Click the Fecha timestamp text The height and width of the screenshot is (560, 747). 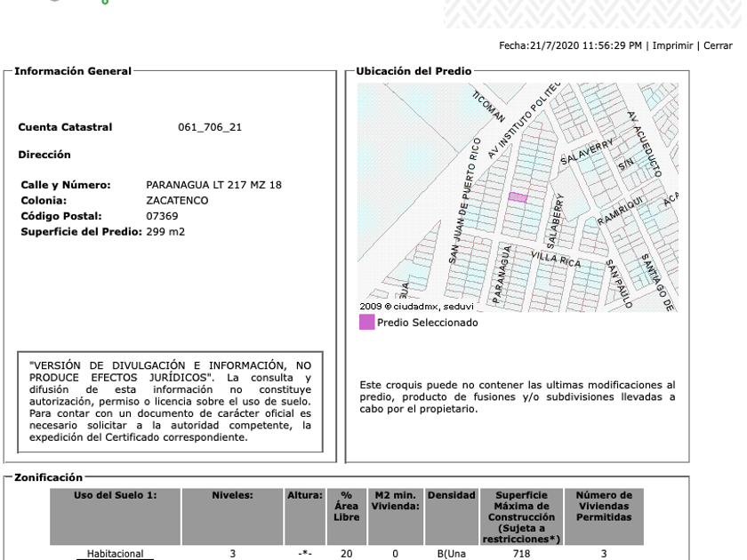(x=570, y=45)
